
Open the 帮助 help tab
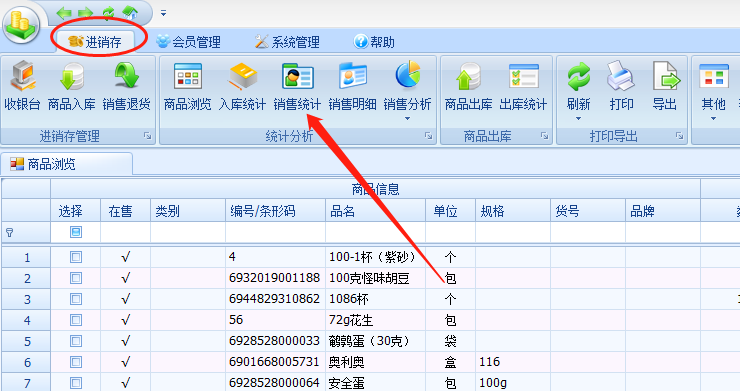[x=374, y=42]
